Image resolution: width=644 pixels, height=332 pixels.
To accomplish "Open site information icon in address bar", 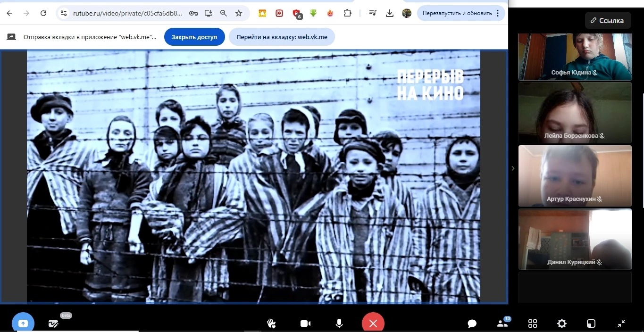I will click(x=64, y=13).
